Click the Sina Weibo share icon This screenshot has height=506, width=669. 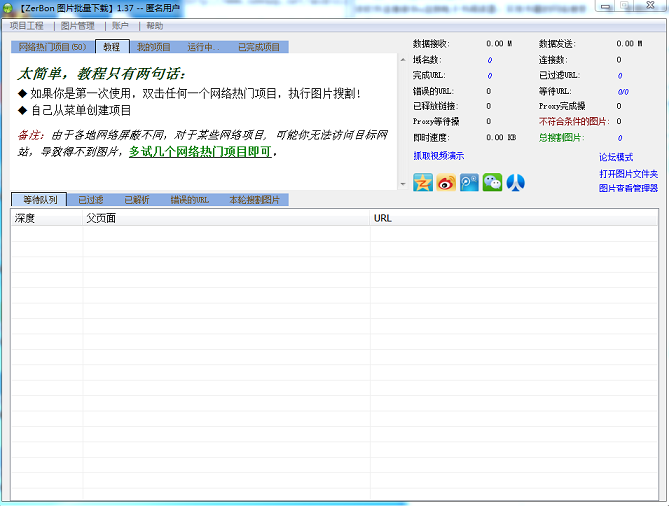point(446,182)
